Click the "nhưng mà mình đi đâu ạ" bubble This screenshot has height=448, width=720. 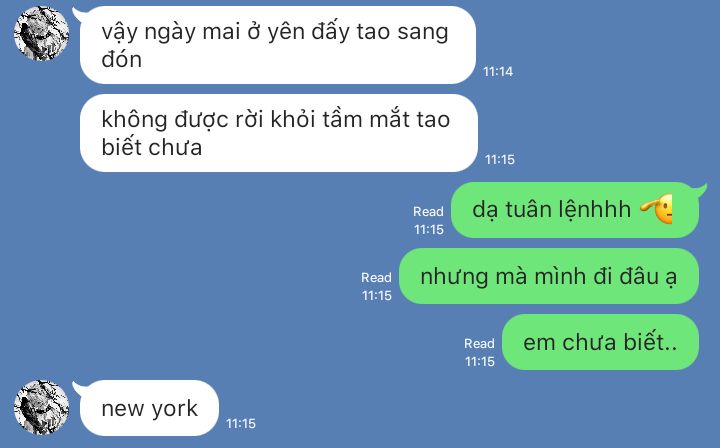click(549, 276)
